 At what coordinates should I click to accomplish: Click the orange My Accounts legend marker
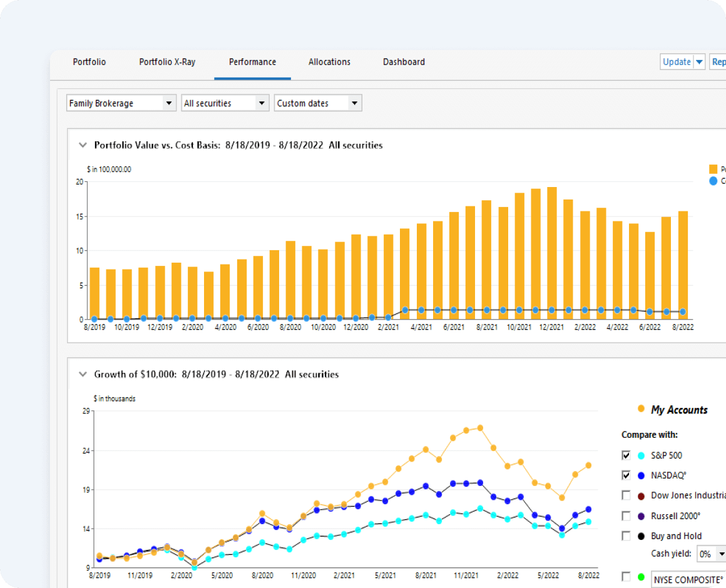641,409
